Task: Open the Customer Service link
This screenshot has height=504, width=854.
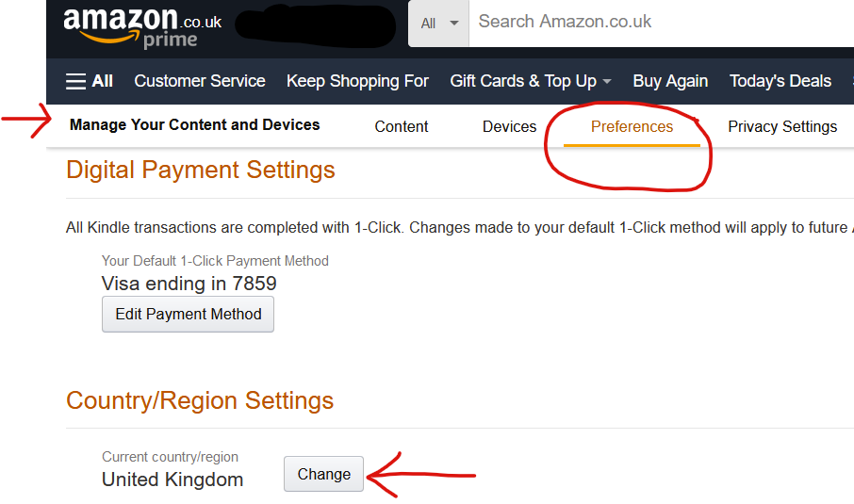Action: click(200, 81)
